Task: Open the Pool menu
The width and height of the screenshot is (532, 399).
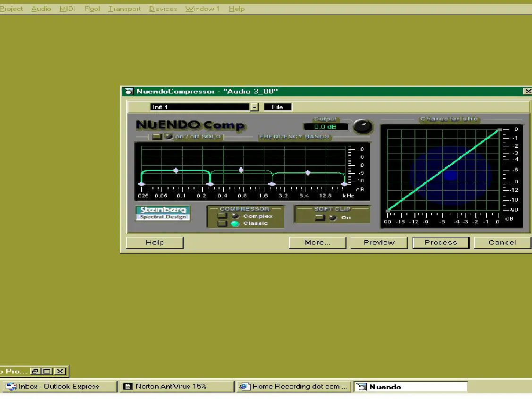Action: tap(93, 9)
